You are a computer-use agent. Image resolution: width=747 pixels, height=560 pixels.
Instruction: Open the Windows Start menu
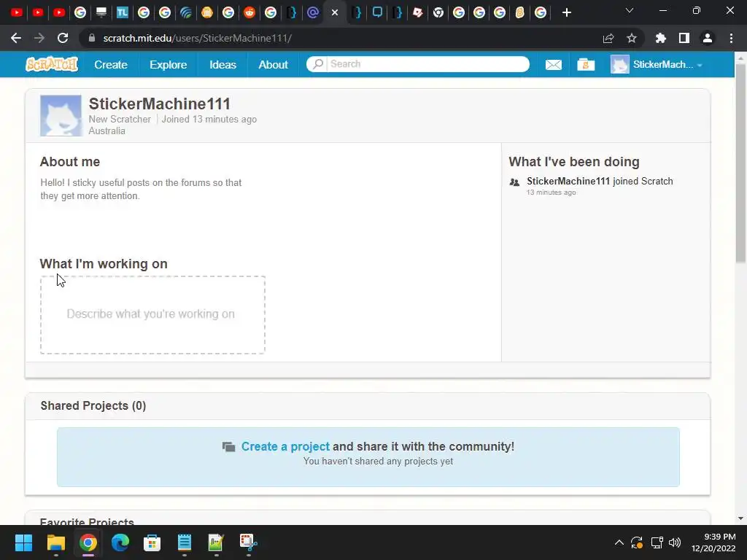[x=23, y=542]
